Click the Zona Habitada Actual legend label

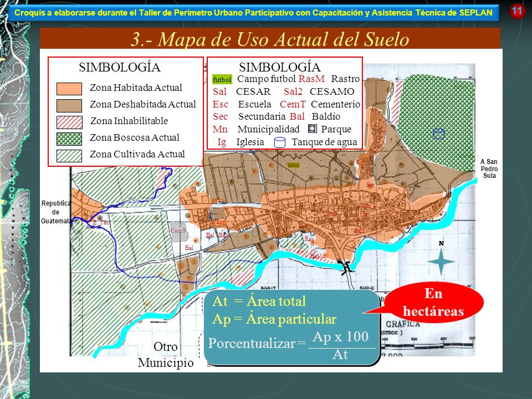tap(136, 88)
